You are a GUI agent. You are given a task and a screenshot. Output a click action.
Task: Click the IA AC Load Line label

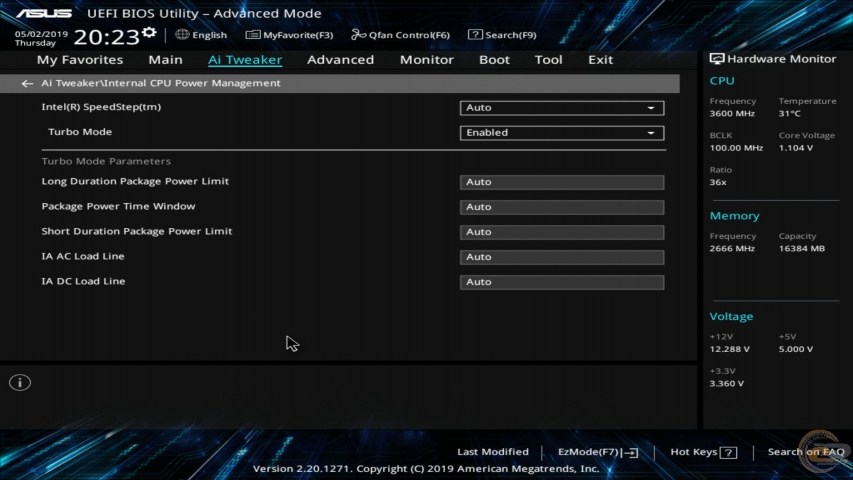click(x=83, y=256)
